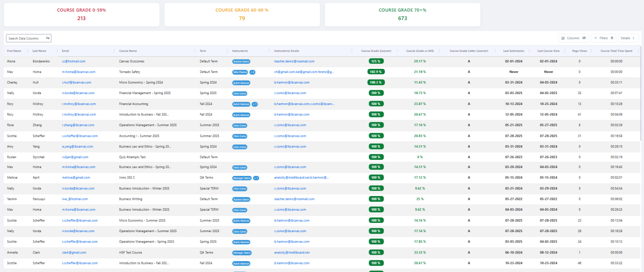Sort by Last Course View arrows

tap(564, 51)
